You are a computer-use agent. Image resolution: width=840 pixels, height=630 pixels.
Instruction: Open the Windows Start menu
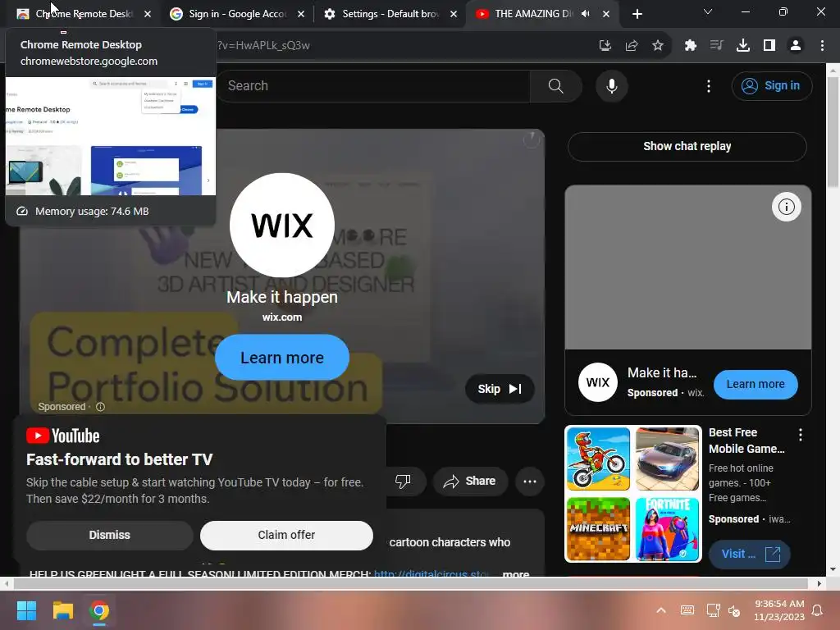pos(26,610)
